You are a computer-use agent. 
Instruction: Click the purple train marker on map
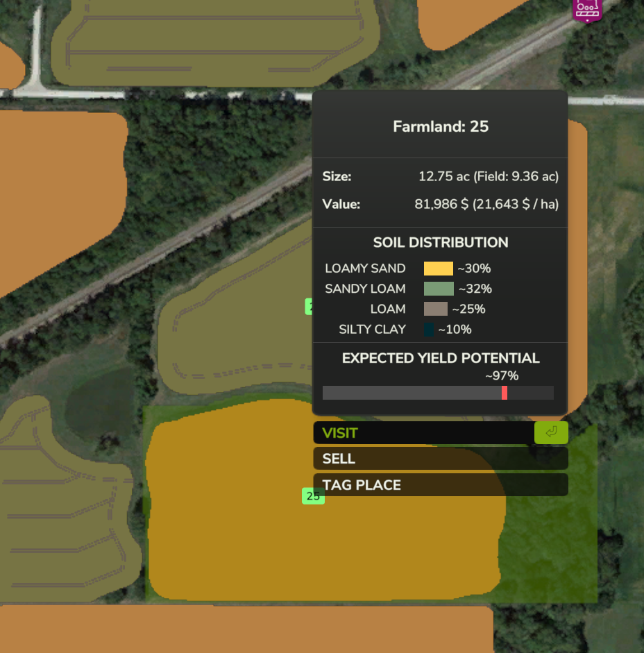tap(587, 10)
